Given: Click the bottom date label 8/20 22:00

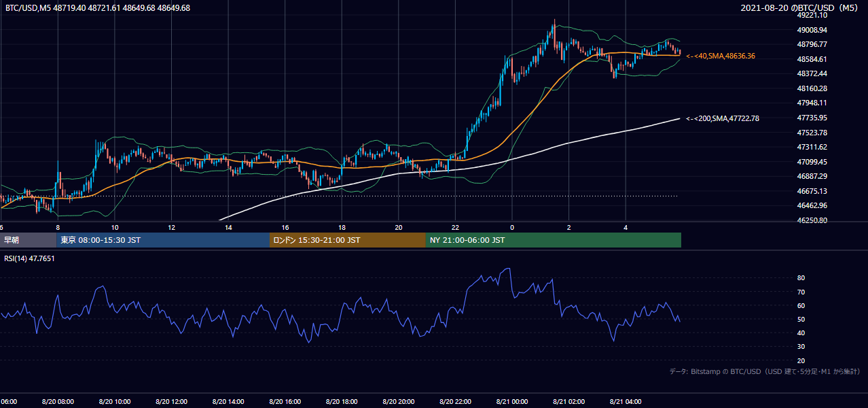Looking at the screenshot, I should (455, 401).
